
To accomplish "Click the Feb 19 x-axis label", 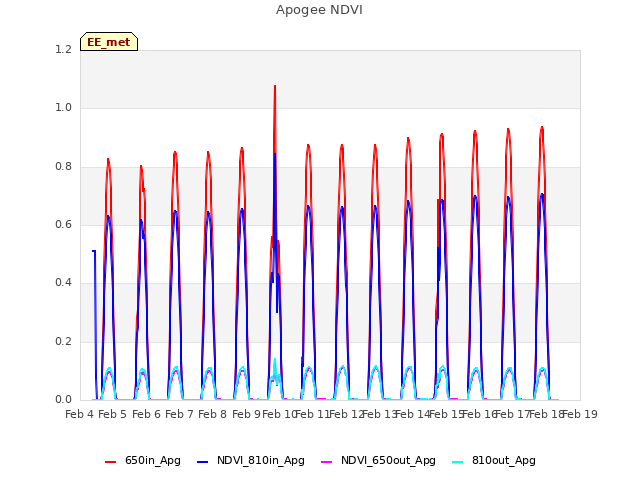I will click(580, 415).
